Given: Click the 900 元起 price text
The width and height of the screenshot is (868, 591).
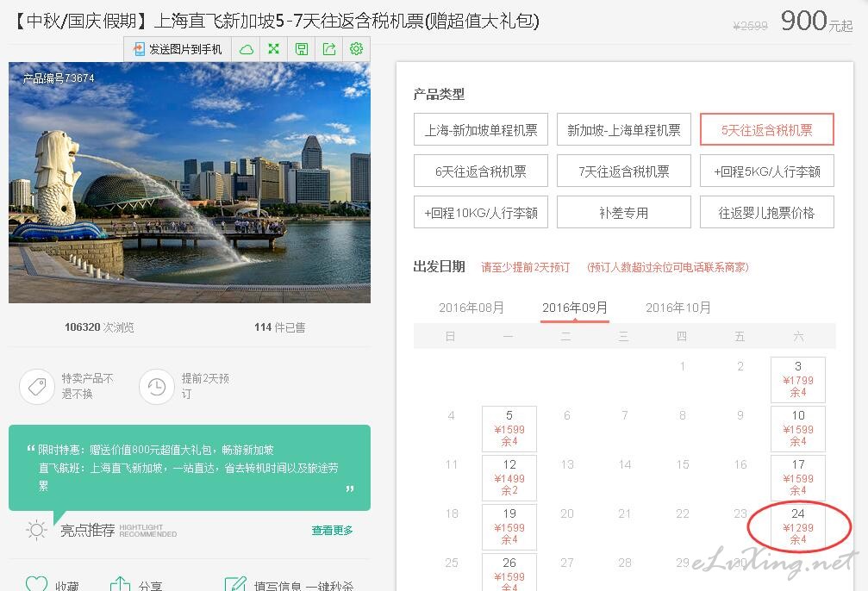Looking at the screenshot, I should click(x=816, y=22).
